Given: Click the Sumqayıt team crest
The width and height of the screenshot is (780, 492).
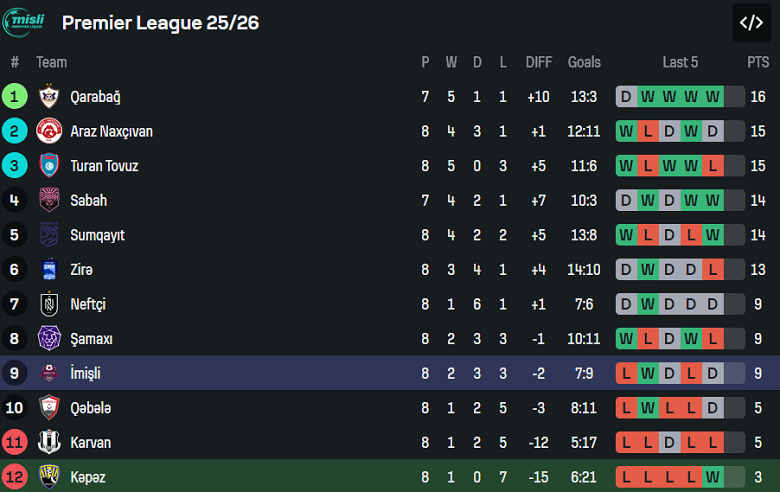Looking at the screenshot, I should click(49, 235).
